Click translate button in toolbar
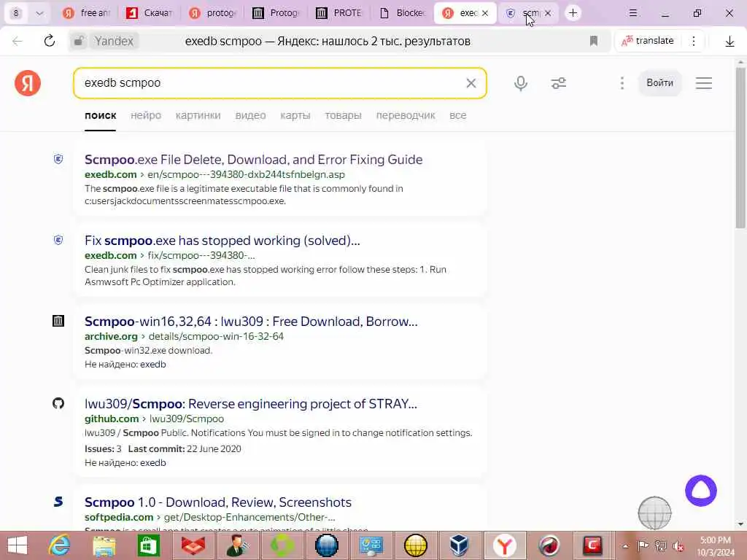The height and width of the screenshot is (560, 747). (648, 41)
